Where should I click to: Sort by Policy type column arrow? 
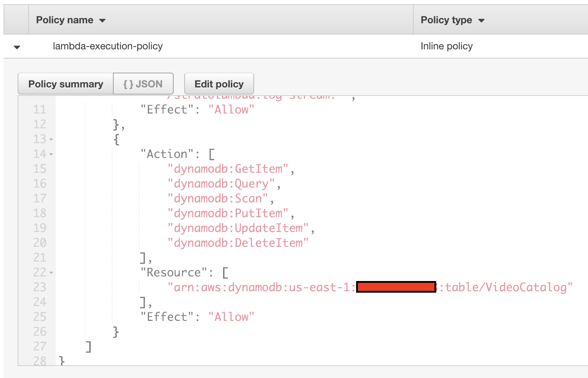click(x=481, y=21)
